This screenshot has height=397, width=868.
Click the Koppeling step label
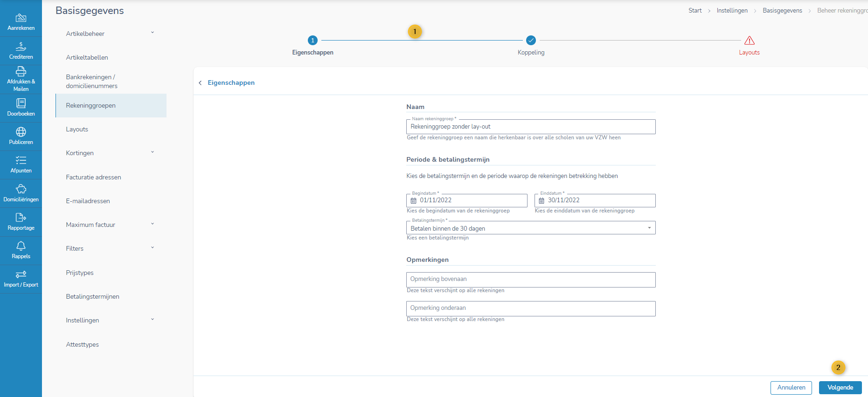(531, 53)
